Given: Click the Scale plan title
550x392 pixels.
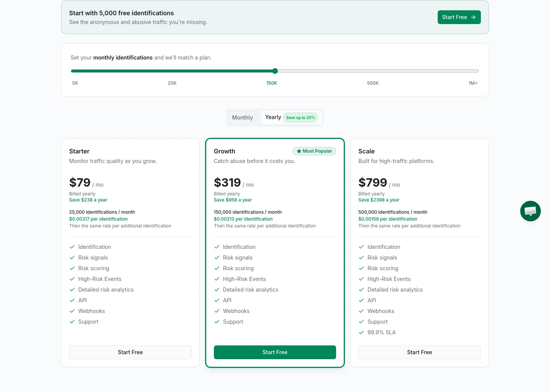Looking at the screenshot, I should pyautogui.click(x=366, y=151).
